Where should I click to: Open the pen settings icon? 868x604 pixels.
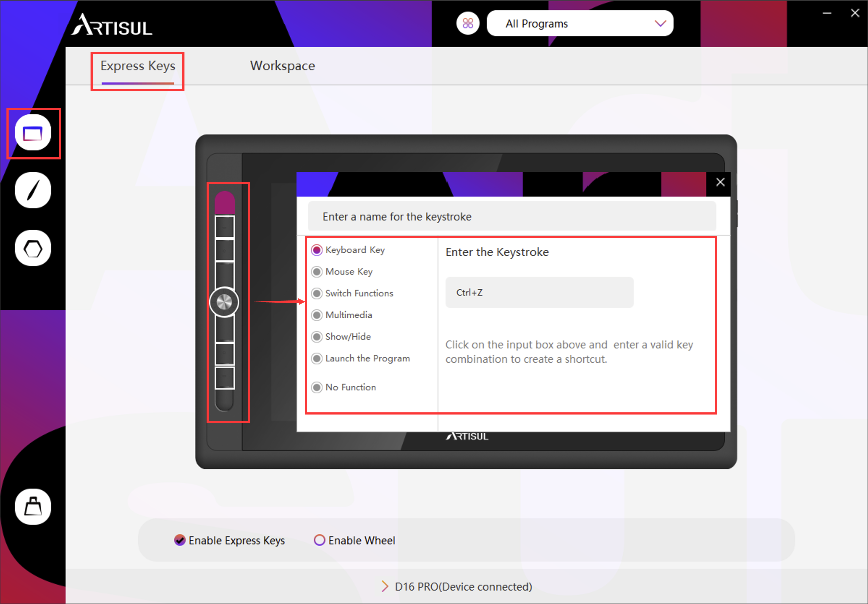coord(33,190)
